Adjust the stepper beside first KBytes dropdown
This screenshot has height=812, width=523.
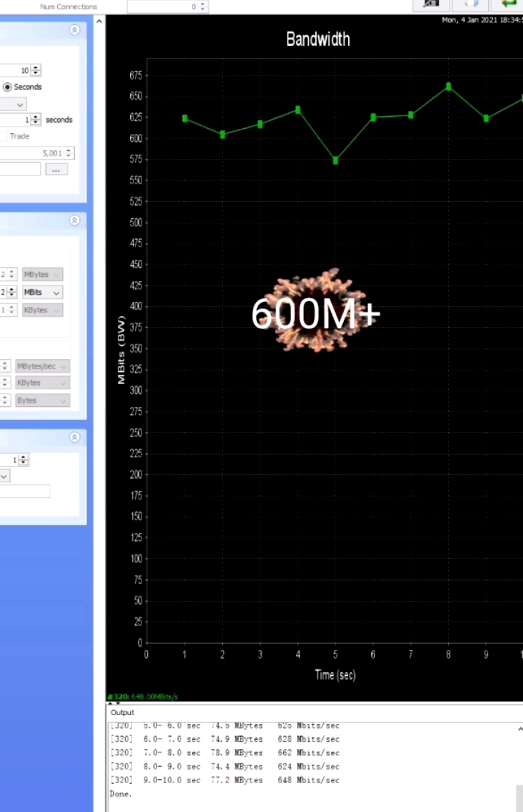(x=12, y=310)
